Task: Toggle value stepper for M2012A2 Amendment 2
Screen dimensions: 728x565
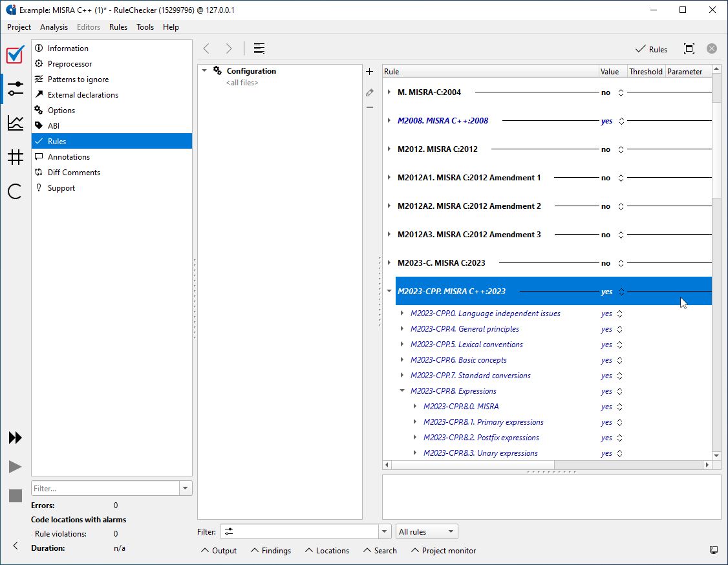Action: point(621,207)
